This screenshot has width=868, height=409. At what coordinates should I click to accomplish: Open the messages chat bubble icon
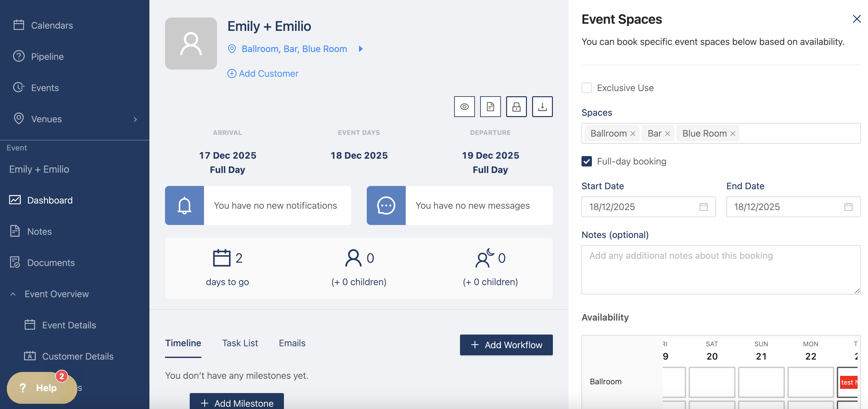coord(386,205)
